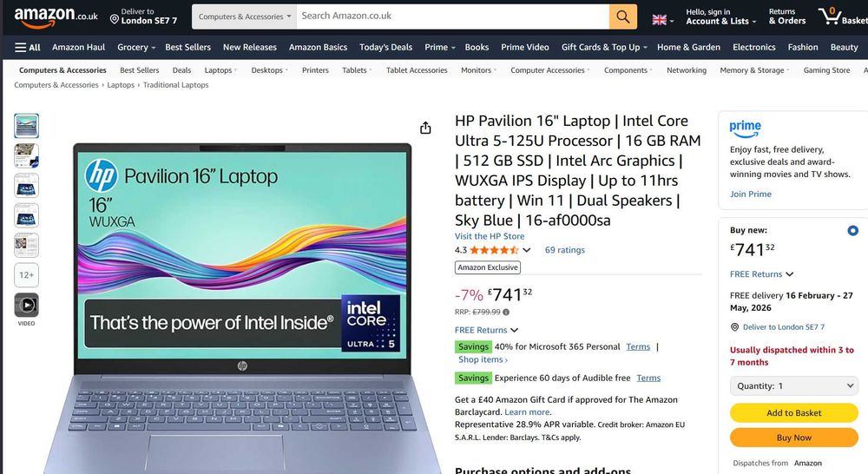The height and width of the screenshot is (474, 868).
Task: Click the UK flag language selector
Action: pyautogui.click(x=662, y=20)
